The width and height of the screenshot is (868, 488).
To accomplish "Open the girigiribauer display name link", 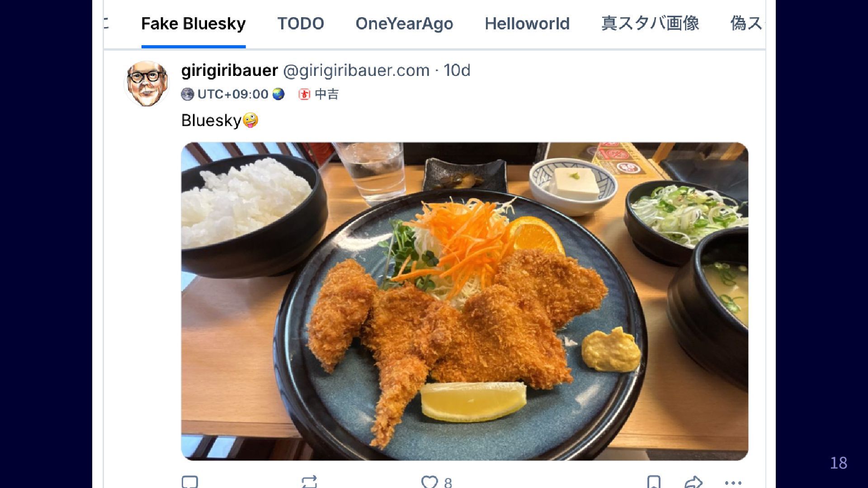I will coord(230,70).
